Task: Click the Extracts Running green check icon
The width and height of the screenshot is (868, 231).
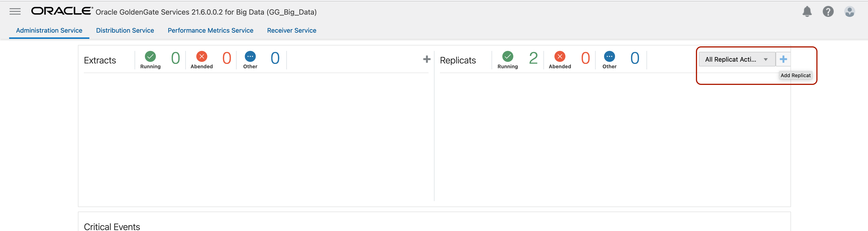Action: (x=150, y=56)
